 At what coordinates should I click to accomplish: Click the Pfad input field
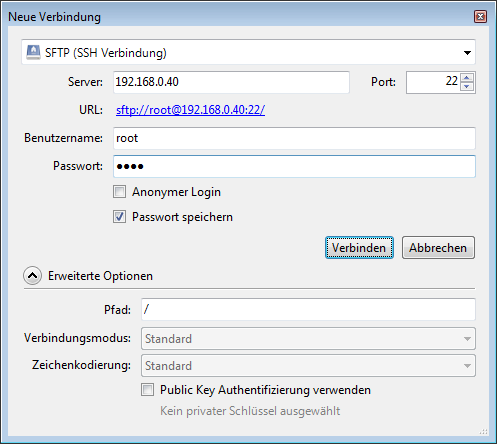[x=308, y=309]
